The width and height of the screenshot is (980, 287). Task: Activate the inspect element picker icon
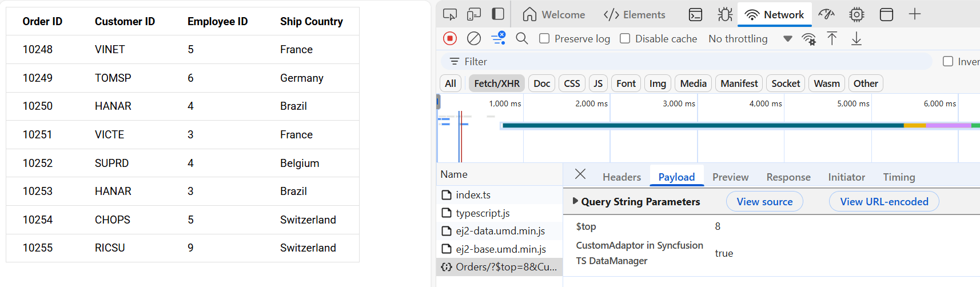coord(450,14)
